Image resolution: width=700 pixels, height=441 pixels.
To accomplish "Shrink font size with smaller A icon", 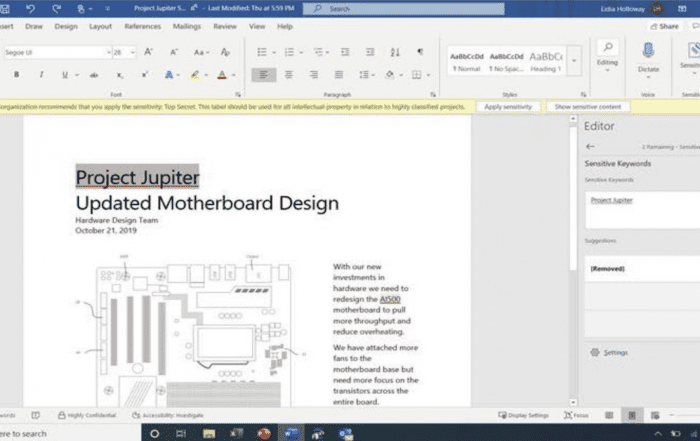I will click(x=174, y=52).
